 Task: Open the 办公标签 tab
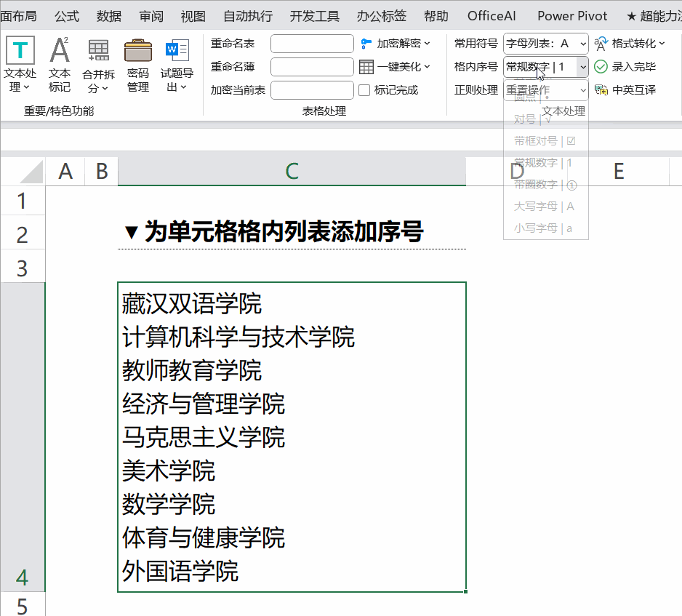pyautogui.click(x=382, y=16)
